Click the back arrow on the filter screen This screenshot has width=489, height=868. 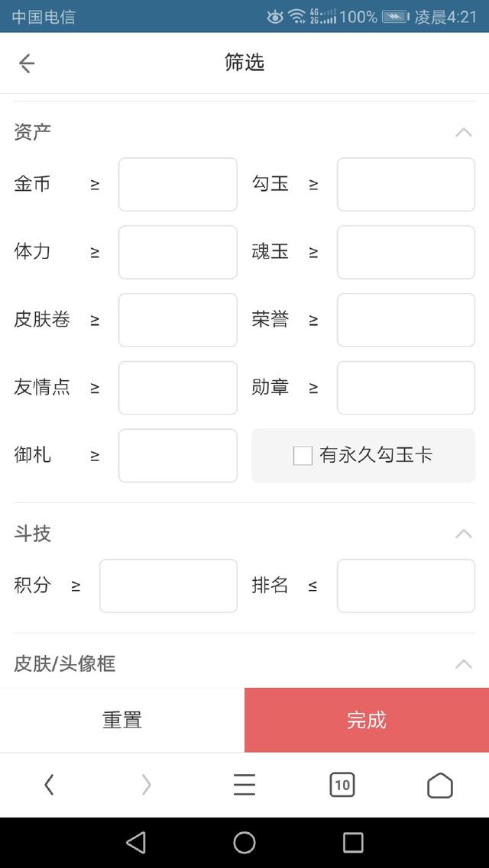tap(26, 63)
